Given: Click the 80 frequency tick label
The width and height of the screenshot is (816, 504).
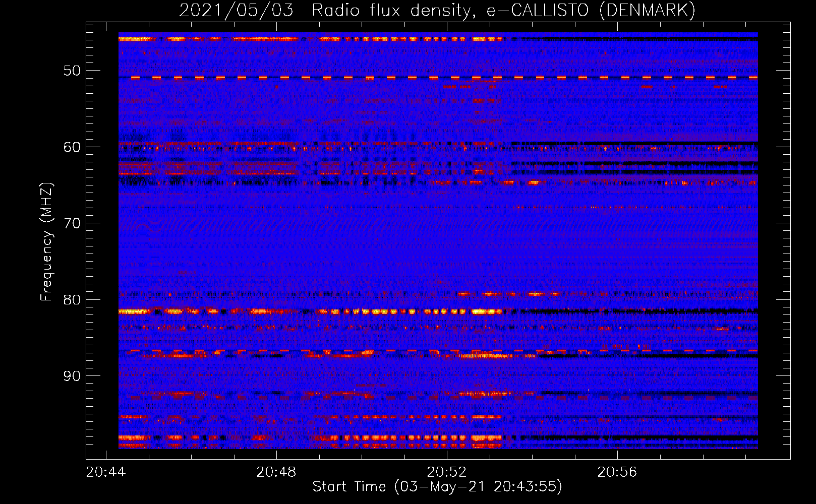Looking at the screenshot, I should (x=72, y=300).
